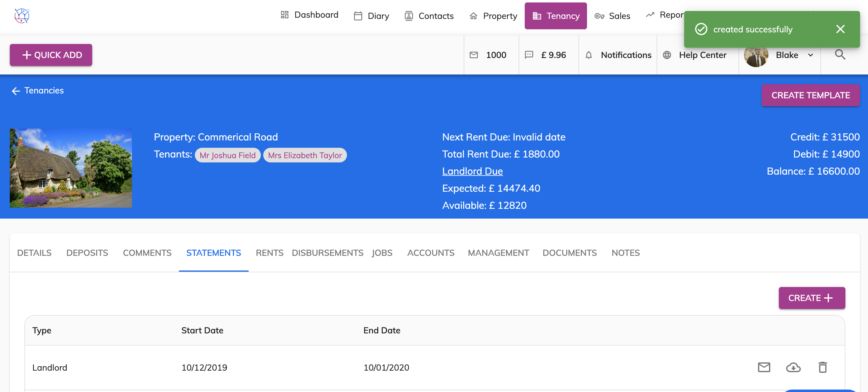Select tenant chip Mr Joshua Field
Image resolution: width=868 pixels, height=392 pixels.
tap(228, 155)
